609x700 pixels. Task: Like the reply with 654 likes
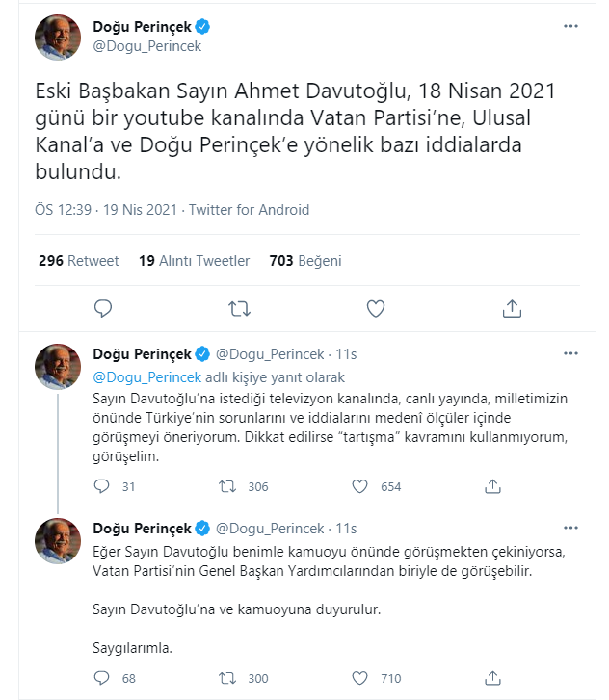coord(361,486)
